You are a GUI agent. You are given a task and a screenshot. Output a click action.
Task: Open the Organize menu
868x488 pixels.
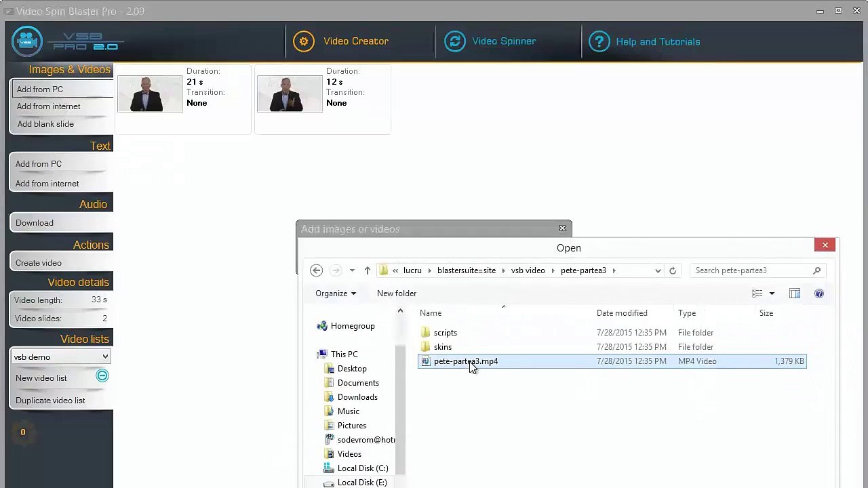pos(336,293)
